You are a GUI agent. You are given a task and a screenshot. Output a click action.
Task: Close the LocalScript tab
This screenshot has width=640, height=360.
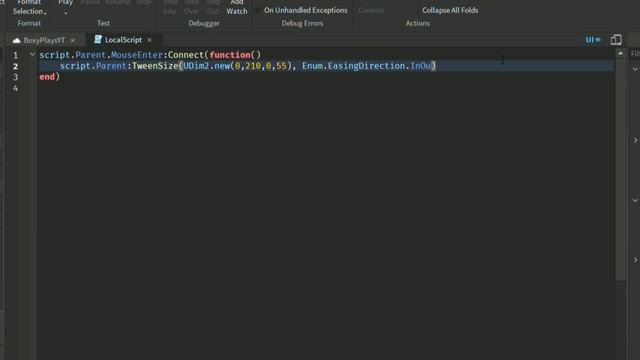pos(149,40)
